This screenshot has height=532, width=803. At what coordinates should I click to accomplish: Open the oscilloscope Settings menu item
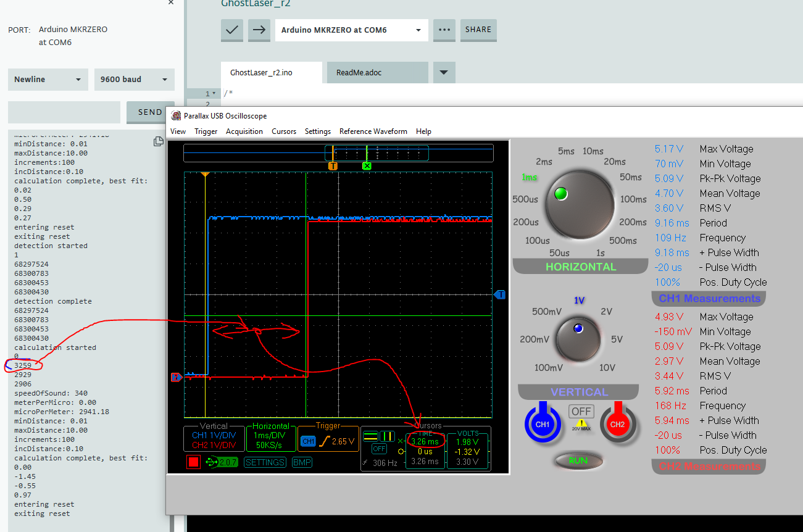[x=318, y=131]
